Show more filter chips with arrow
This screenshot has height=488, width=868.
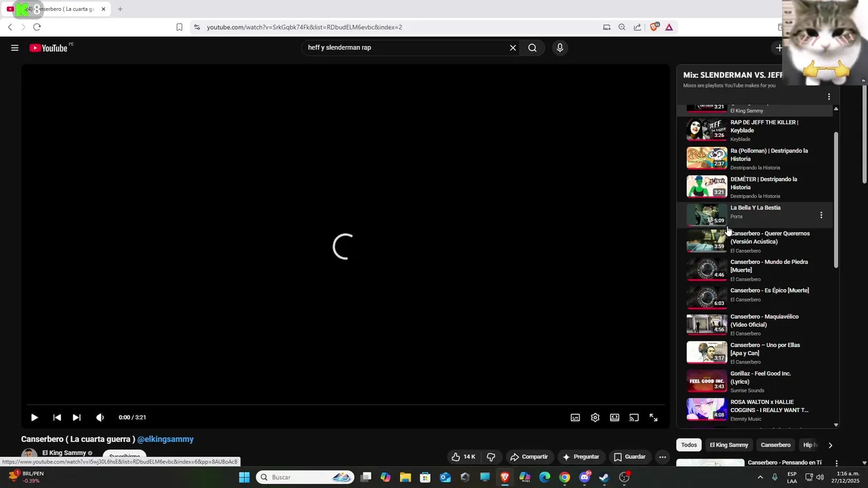[830, 445]
